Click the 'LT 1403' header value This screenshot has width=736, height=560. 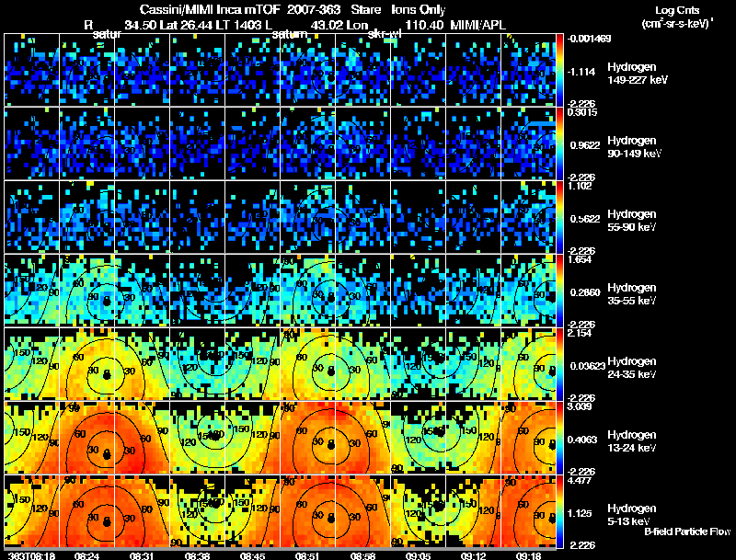point(239,25)
